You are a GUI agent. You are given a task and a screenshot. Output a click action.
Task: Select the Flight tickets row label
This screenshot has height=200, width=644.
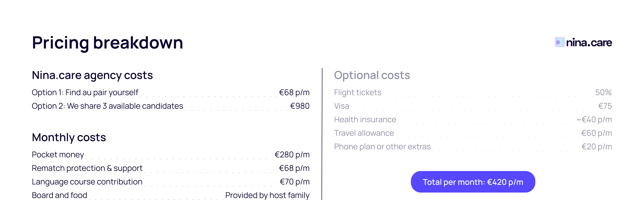point(357,93)
